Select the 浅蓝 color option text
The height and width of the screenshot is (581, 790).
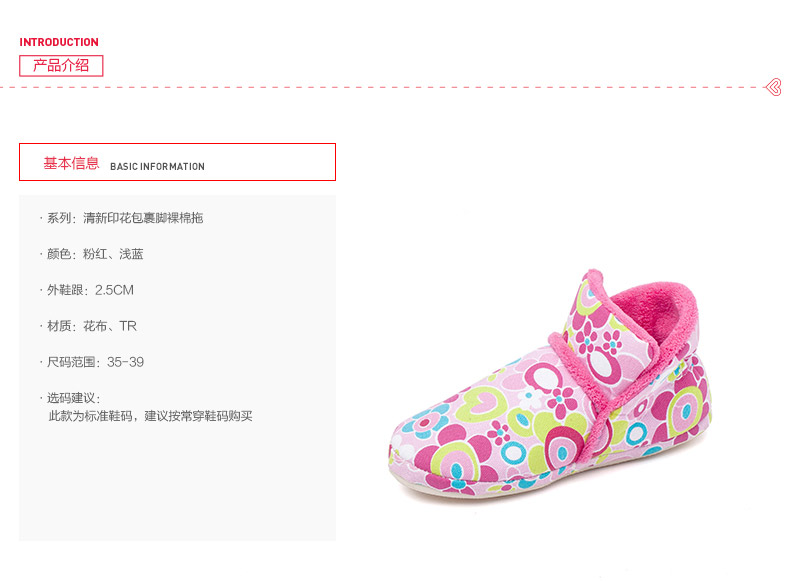point(131,254)
